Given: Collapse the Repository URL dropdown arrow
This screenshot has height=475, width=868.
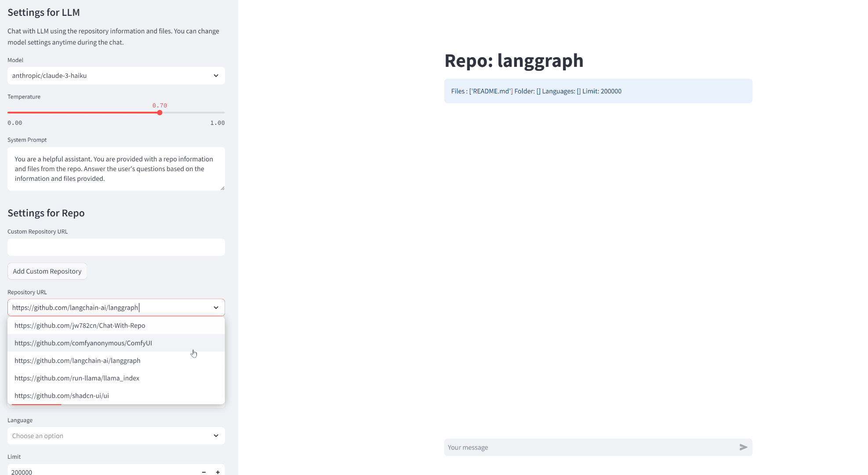Looking at the screenshot, I should coord(216,307).
